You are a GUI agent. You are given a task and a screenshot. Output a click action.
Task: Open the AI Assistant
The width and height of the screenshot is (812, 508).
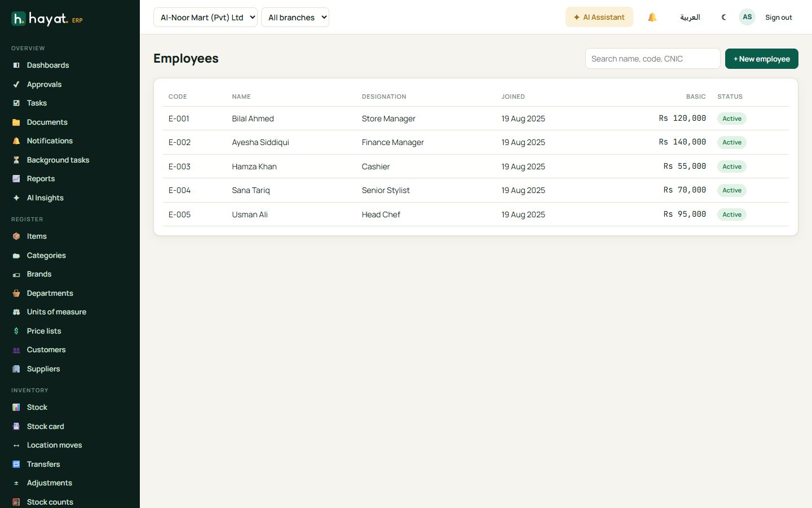(x=599, y=17)
